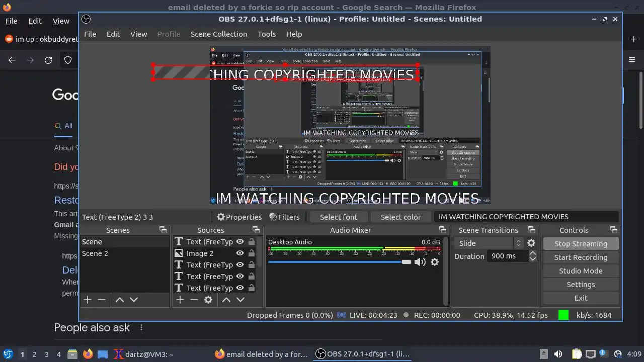This screenshot has height=362, width=644.
Task: Lock the fourth source row
Action: point(251,277)
